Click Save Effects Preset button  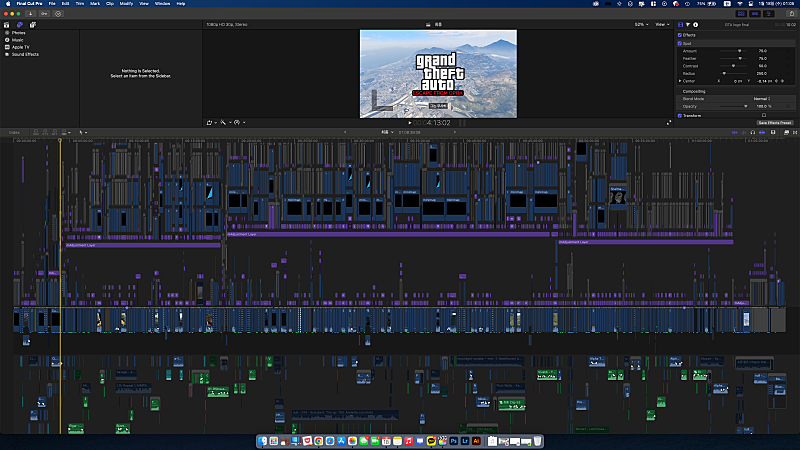774,122
